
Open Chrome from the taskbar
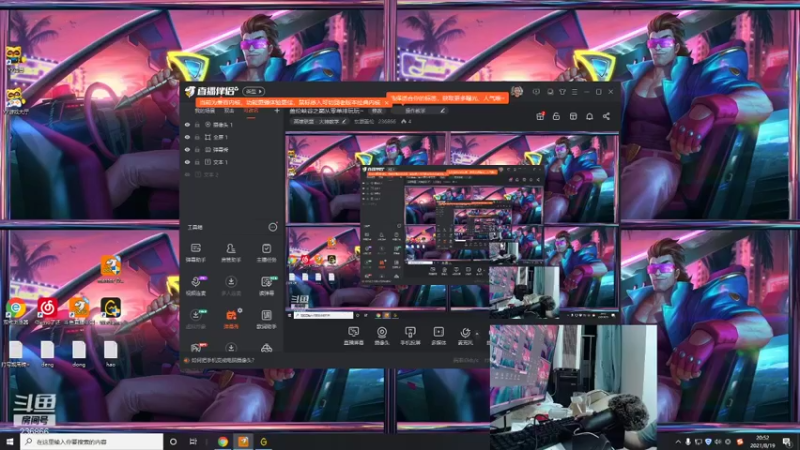223,442
